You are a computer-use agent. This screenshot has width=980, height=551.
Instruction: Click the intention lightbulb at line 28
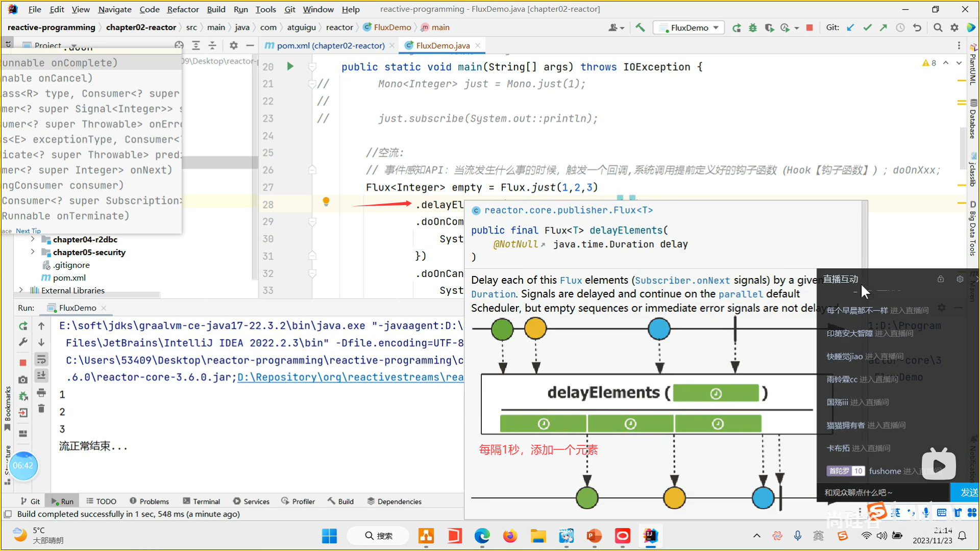(326, 202)
